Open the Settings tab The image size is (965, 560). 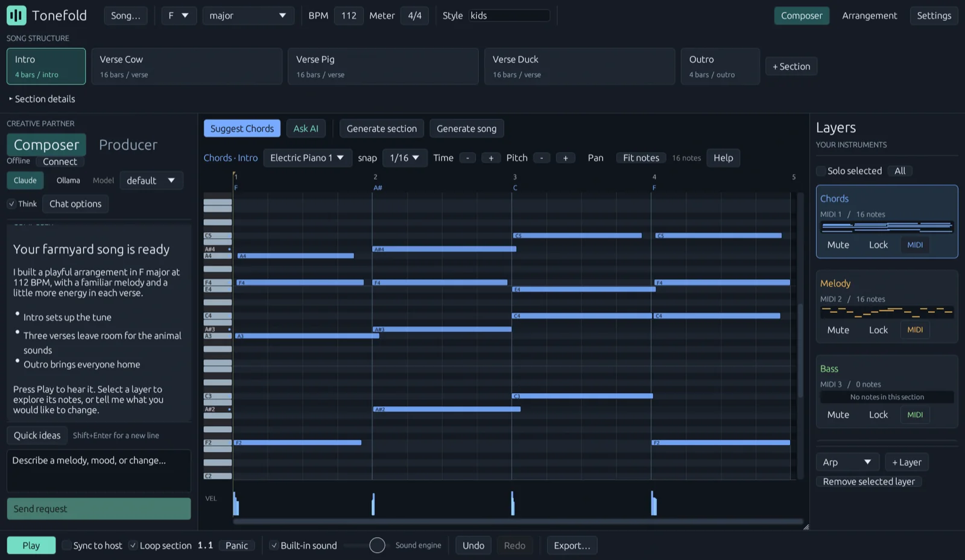click(934, 16)
